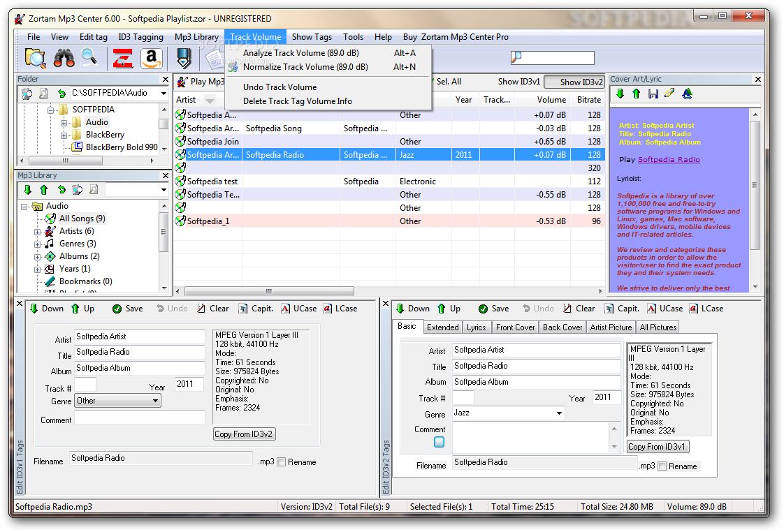This screenshot has height=532, width=784.
Task: Click green refresh icon in Folder panel
Action: pos(61,94)
